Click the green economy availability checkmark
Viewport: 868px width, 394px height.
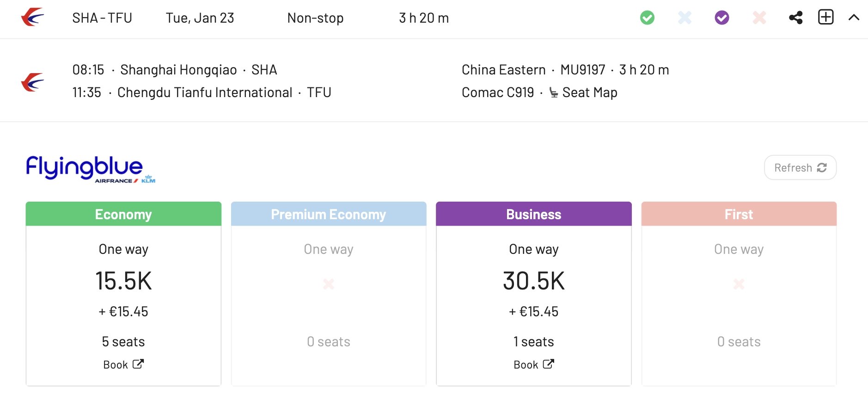tap(647, 18)
